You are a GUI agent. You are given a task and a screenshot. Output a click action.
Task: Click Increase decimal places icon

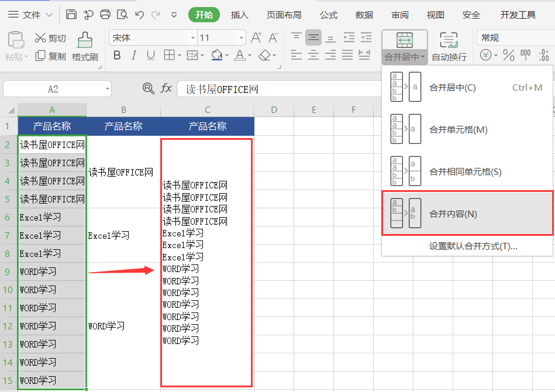point(544,55)
